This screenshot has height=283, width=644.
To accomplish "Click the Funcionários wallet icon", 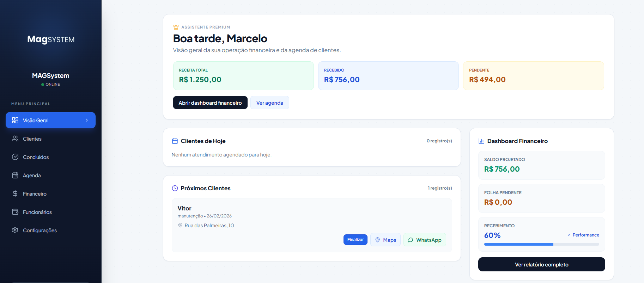I will [x=15, y=212].
